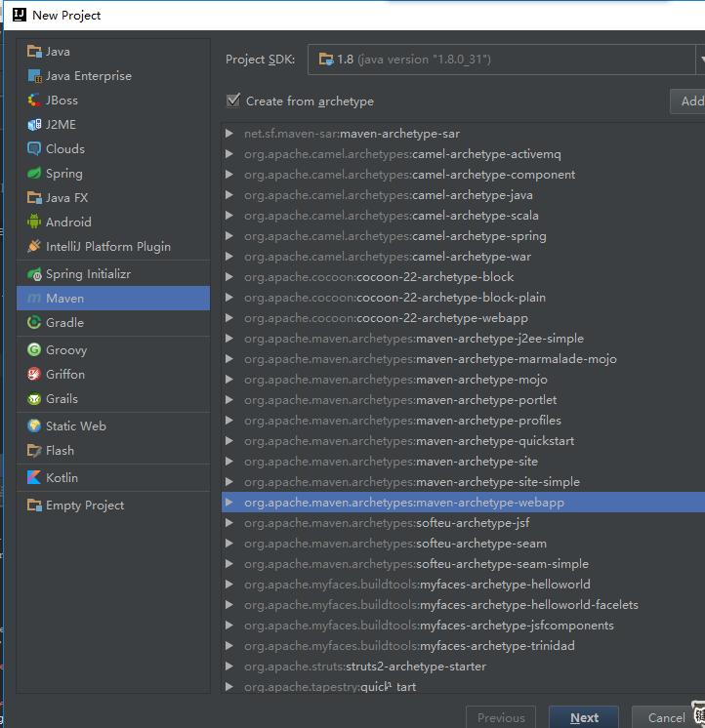
Task: Click the Empty Project icon
Action: 34,505
